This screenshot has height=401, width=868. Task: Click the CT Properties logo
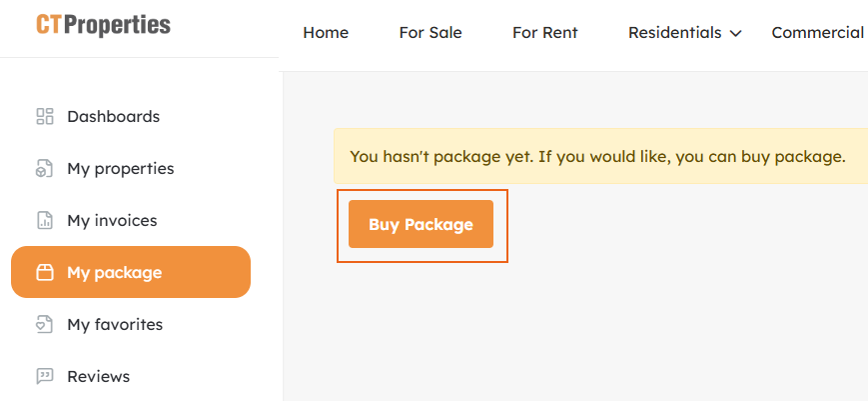[103, 26]
